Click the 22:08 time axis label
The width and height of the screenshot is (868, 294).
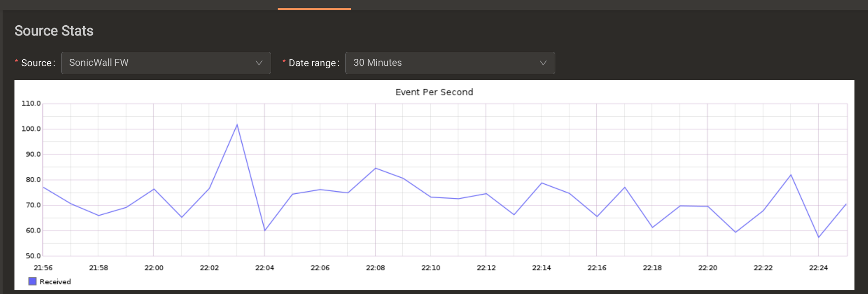point(375,268)
